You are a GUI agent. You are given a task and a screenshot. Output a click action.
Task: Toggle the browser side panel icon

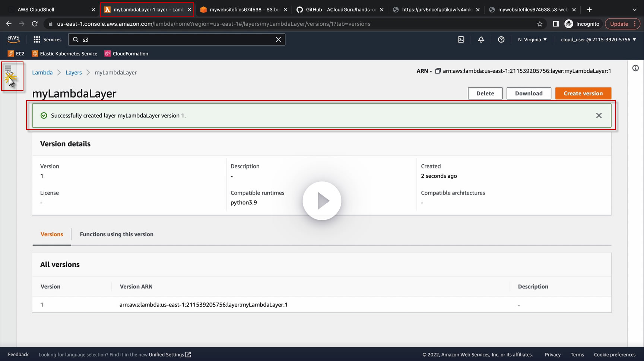pos(556,24)
